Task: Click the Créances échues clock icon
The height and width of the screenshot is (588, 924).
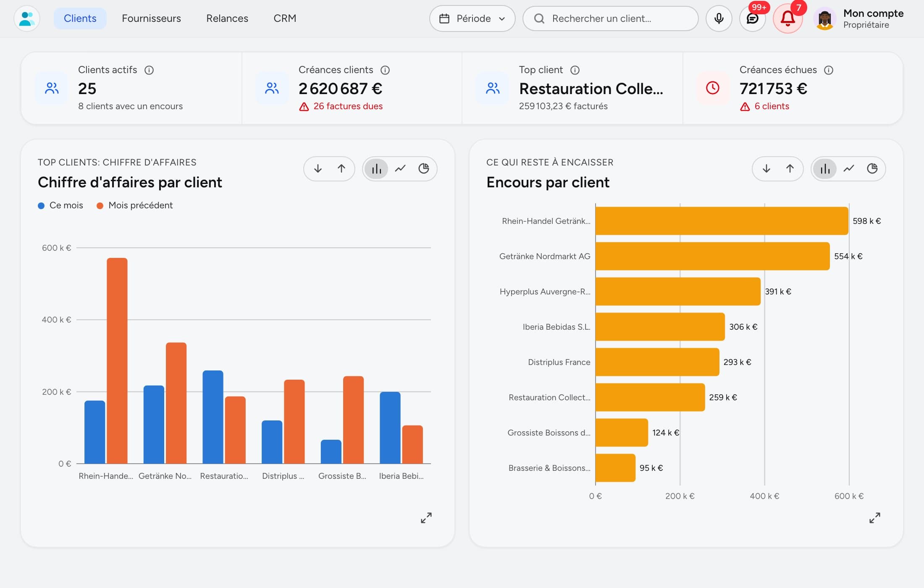Action: pos(713,88)
